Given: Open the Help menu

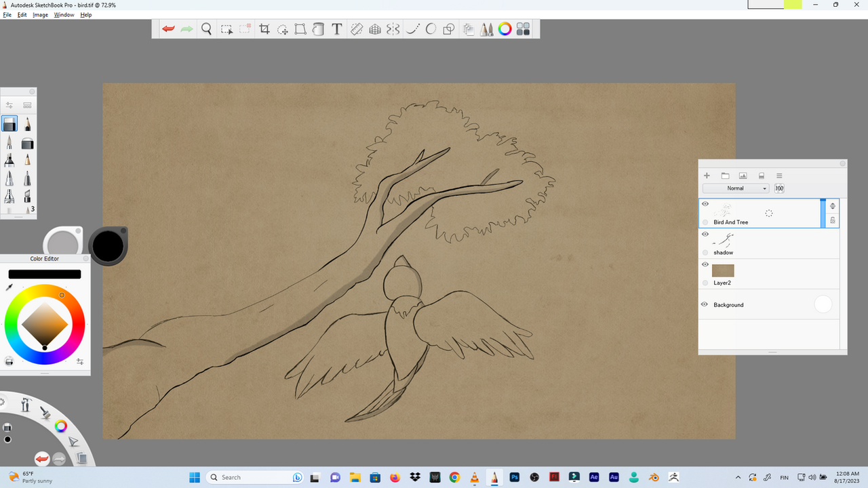Looking at the screenshot, I should [86, 15].
